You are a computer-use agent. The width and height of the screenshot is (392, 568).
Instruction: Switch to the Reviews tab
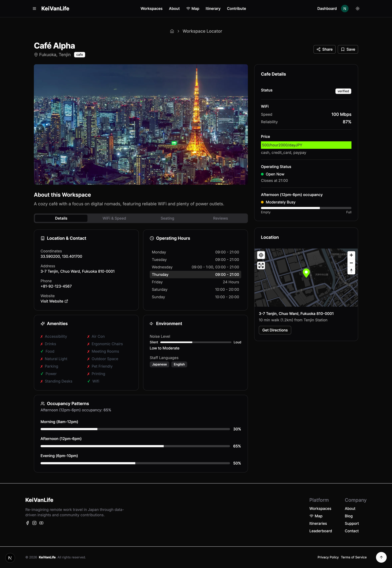[220, 218]
